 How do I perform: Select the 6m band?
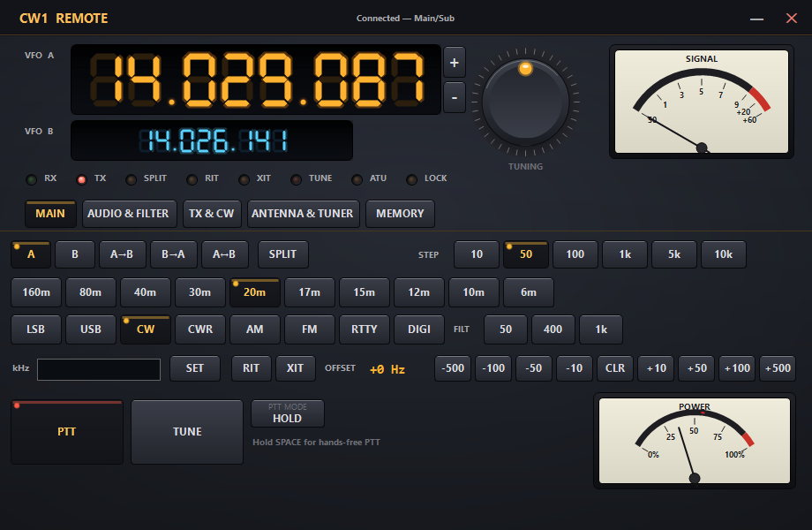[529, 292]
